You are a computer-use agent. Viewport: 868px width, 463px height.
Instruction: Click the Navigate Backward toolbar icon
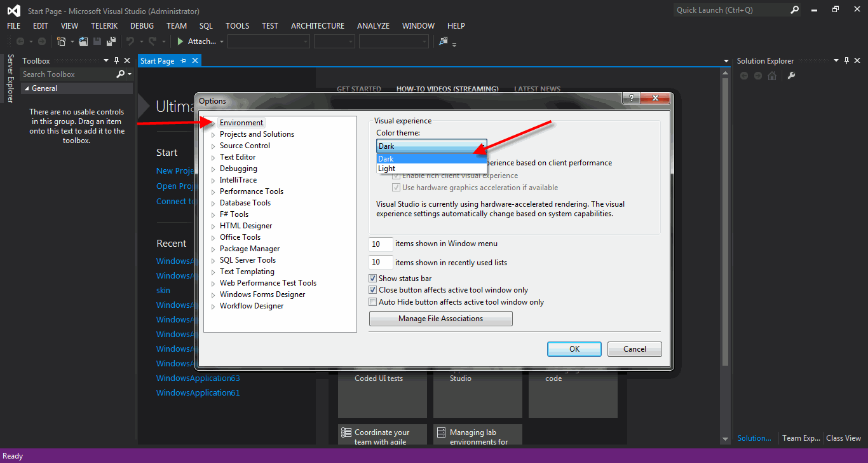pos(20,41)
